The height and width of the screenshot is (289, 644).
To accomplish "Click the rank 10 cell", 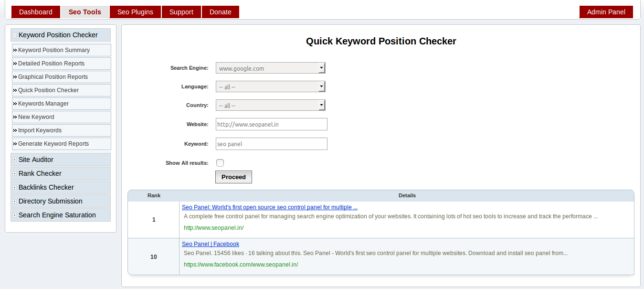I will (x=154, y=257).
